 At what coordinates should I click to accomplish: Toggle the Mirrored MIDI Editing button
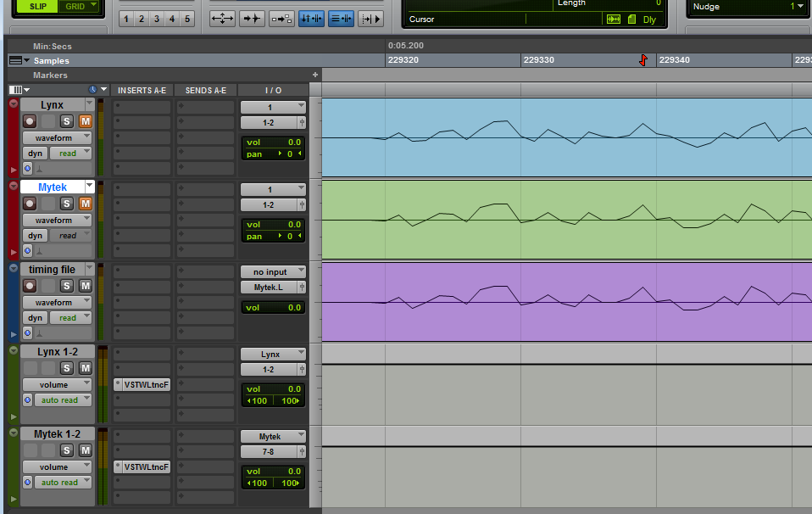pos(281,19)
